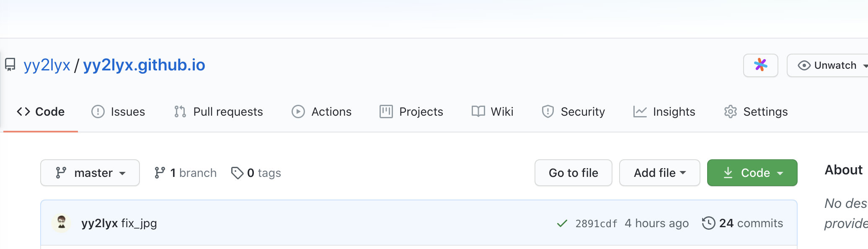Open the Pull requests tab
The width and height of the screenshot is (868, 249).
click(x=219, y=112)
